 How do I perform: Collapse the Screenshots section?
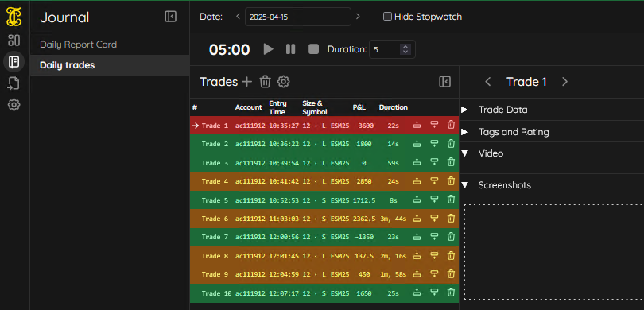(464, 185)
